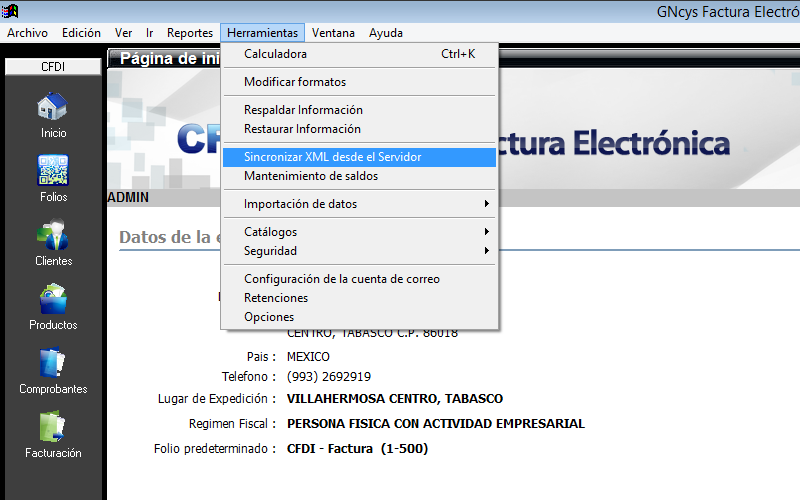Image resolution: width=800 pixels, height=500 pixels.
Task: Click Sincronizar XML desde el Servidor
Action: click(359, 157)
